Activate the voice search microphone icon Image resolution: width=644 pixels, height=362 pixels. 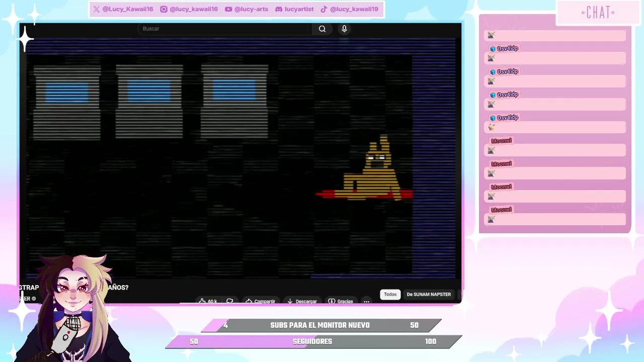pos(344,29)
